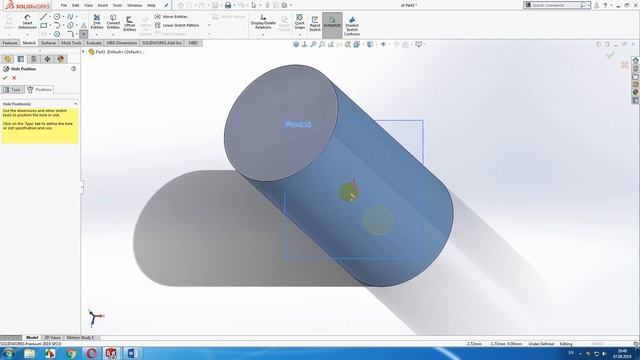640x360 pixels.
Task: Open the ConfigurationManager panel tab
Action: (34, 59)
